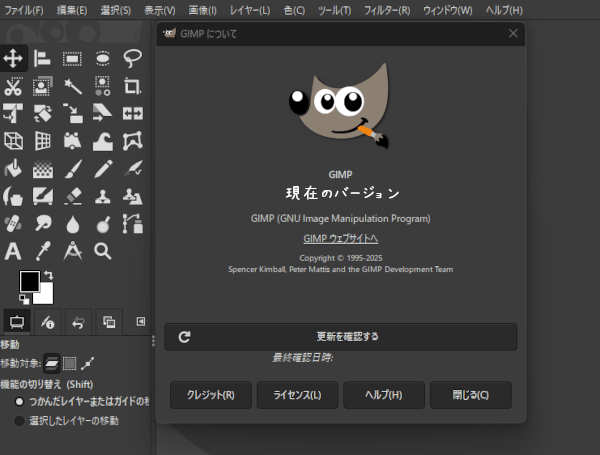Select the Handle Transform tool
Viewport: 600px width, 455px height.
pos(72,141)
